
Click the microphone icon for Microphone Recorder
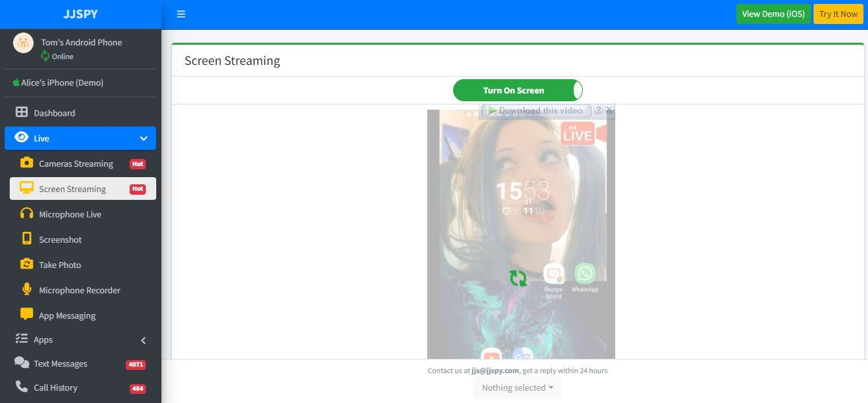coord(27,289)
